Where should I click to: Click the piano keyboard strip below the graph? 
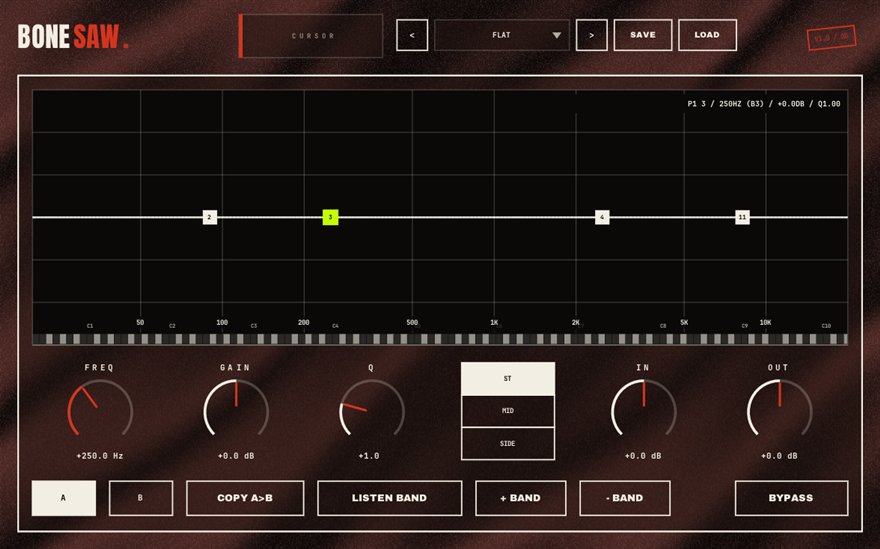coord(440,339)
